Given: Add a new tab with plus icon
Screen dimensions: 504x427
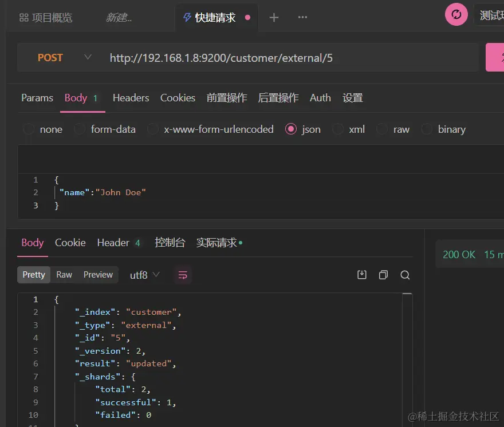Looking at the screenshot, I should pos(274,17).
